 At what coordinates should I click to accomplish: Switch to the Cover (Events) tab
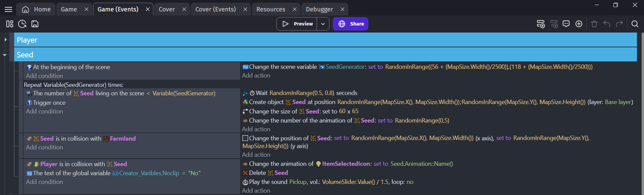[x=215, y=9]
